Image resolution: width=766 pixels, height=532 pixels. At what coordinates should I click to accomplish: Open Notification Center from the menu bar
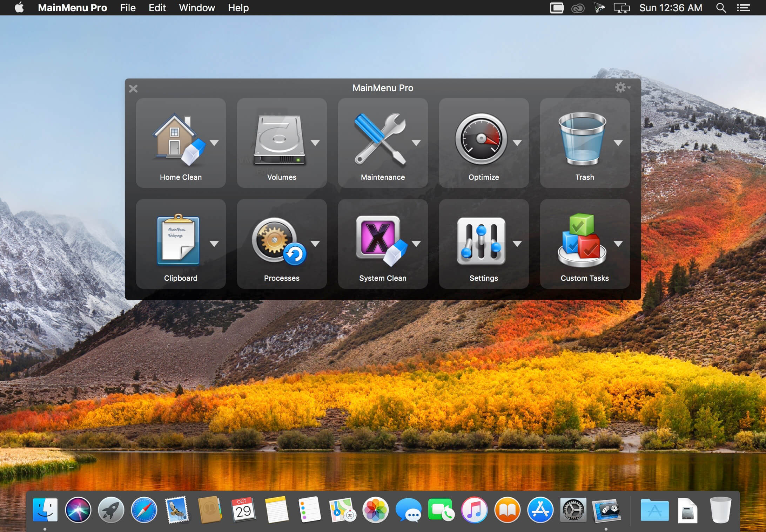click(x=743, y=8)
